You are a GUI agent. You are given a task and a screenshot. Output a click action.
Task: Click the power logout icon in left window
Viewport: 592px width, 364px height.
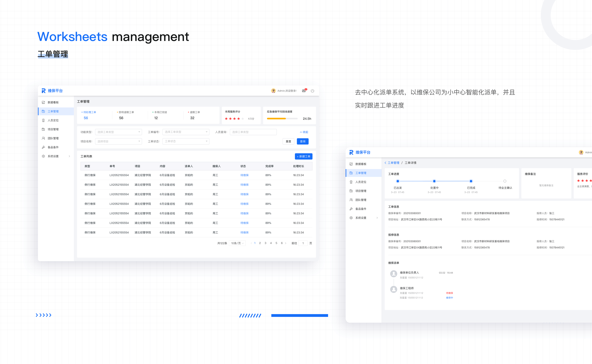coord(312,91)
